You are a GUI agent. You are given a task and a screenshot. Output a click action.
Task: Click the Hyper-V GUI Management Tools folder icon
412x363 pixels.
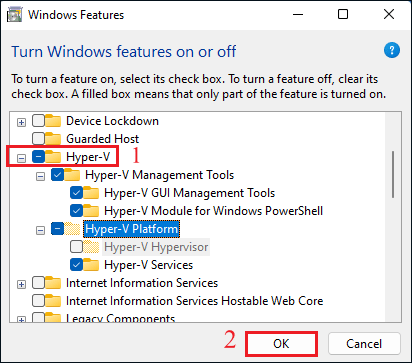click(x=91, y=193)
